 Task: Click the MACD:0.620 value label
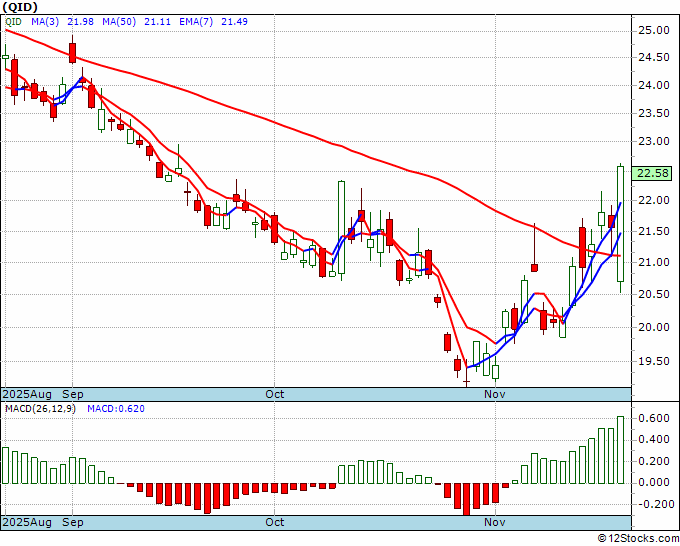[x=116, y=409]
